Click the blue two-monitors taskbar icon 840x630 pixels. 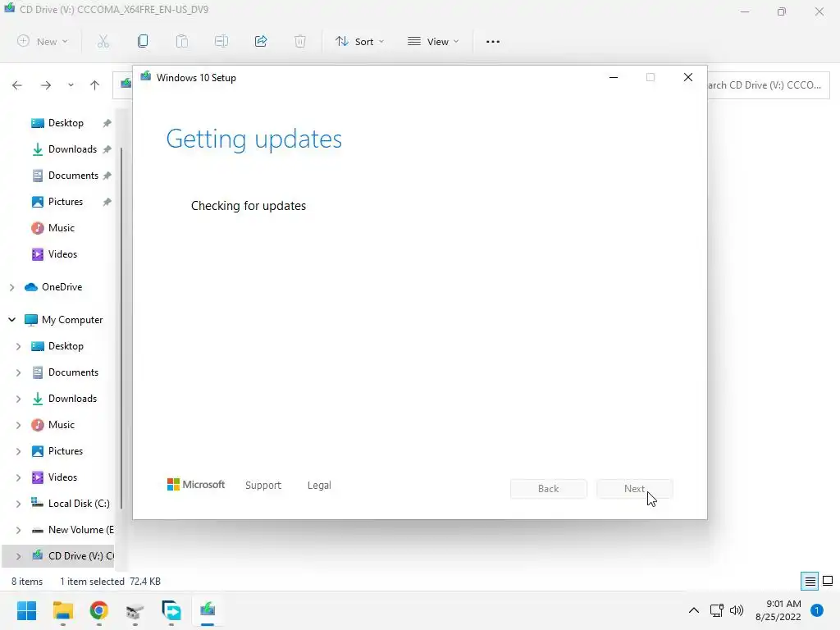[171, 610]
